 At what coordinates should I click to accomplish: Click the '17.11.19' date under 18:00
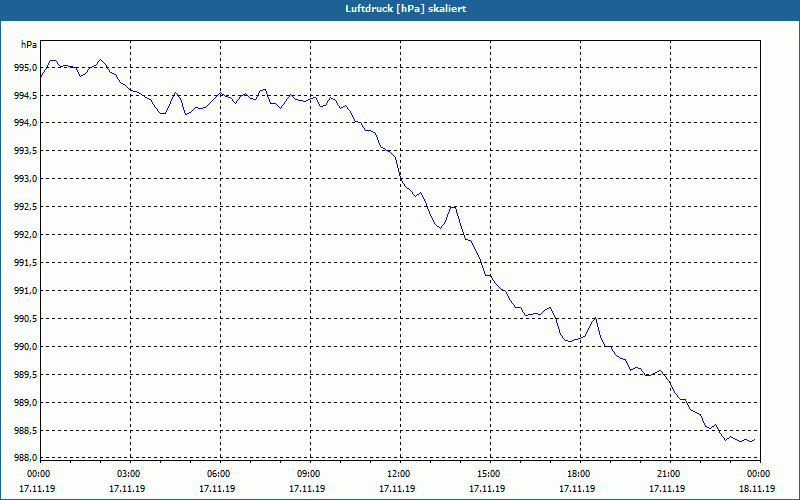coord(577,489)
